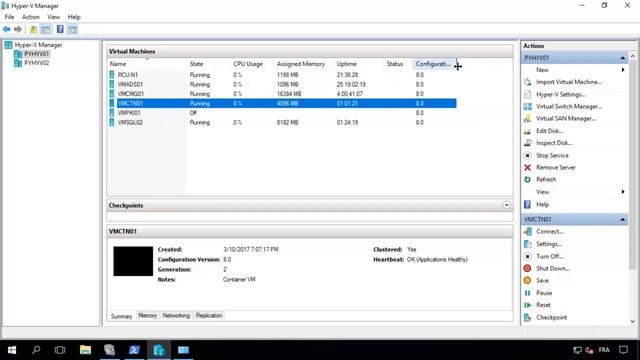
Task: Select the VMSQL02 virtual machine row
Action: [282, 122]
